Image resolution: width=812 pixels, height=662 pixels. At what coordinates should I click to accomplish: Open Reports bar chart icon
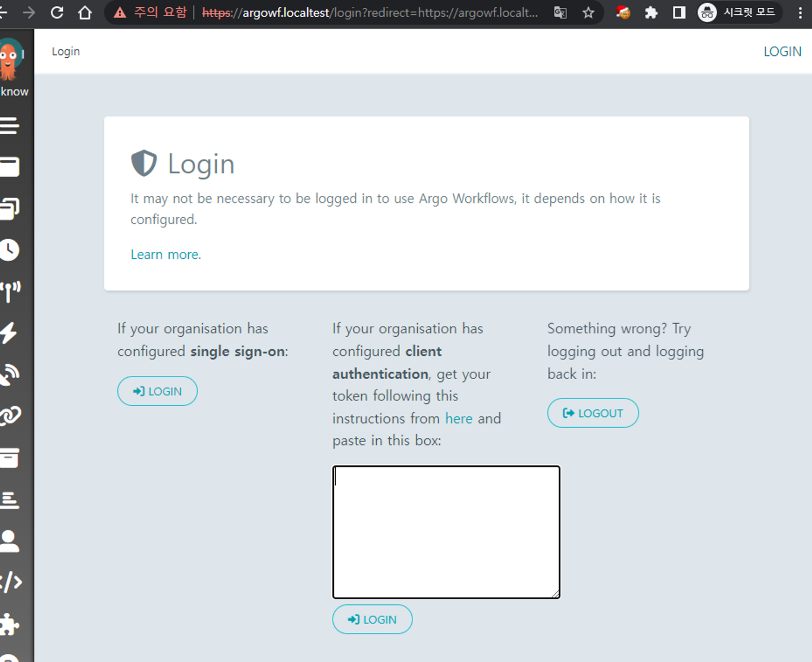(x=10, y=500)
